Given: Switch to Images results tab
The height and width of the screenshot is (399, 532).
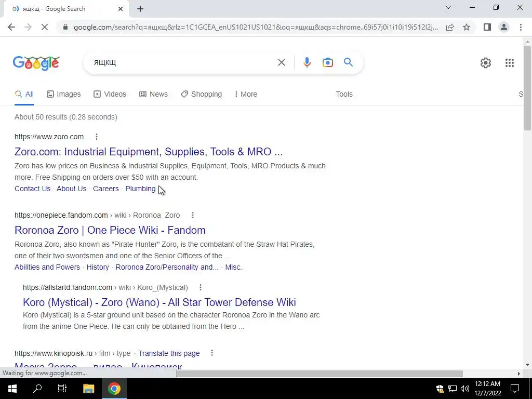Looking at the screenshot, I should pyautogui.click(x=64, y=94).
